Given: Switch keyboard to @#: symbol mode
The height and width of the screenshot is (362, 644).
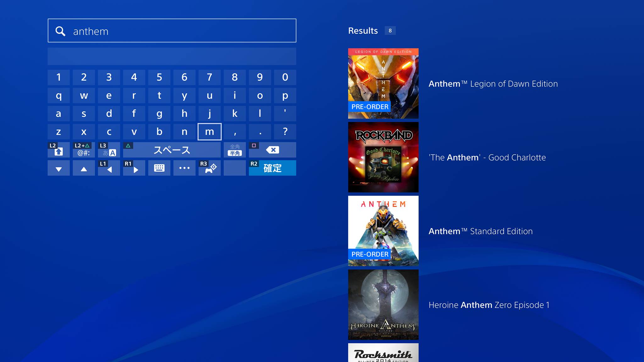Looking at the screenshot, I should [84, 150].
